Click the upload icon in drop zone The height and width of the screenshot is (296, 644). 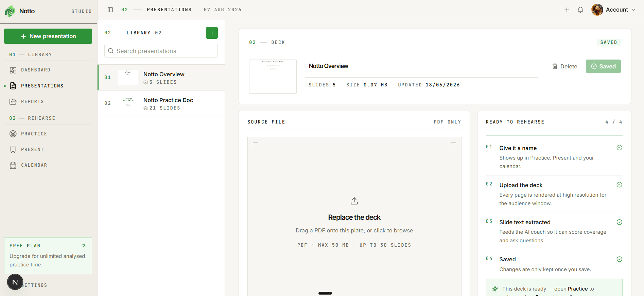pos(354,201)
